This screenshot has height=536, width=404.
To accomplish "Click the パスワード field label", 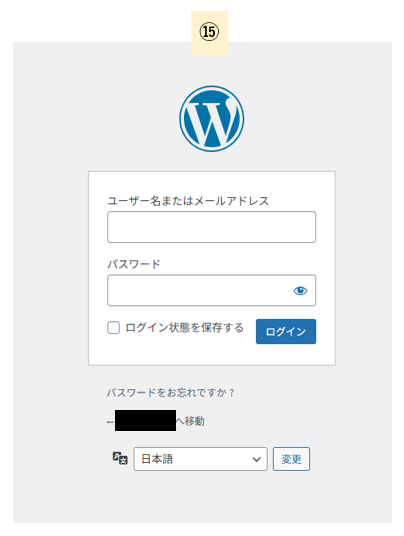I will point(134,264).
